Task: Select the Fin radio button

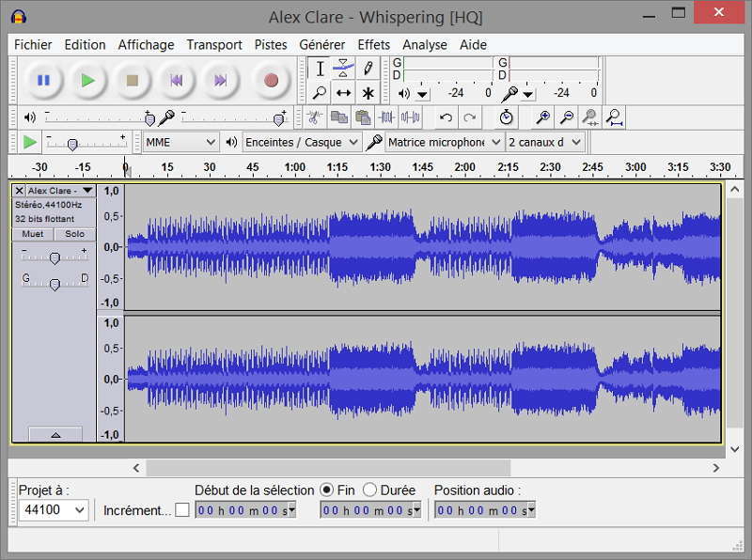Action: pyautogui.click(x=326, y=490)
